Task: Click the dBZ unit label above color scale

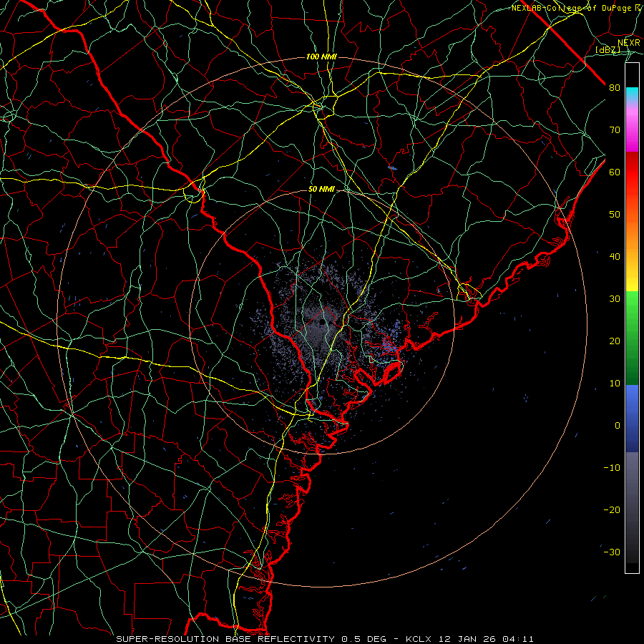Action: [x=608, y=49]
